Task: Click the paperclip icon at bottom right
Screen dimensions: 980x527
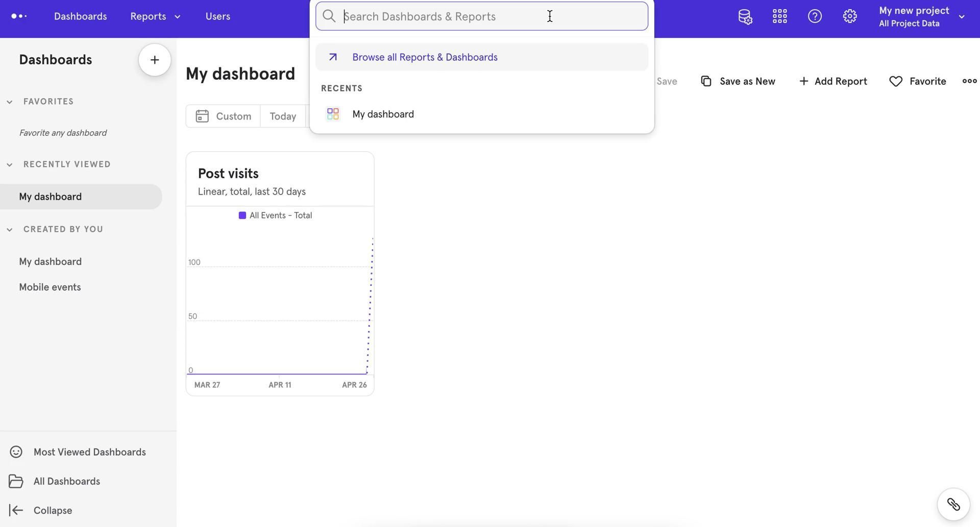Action: coord(953,505)
